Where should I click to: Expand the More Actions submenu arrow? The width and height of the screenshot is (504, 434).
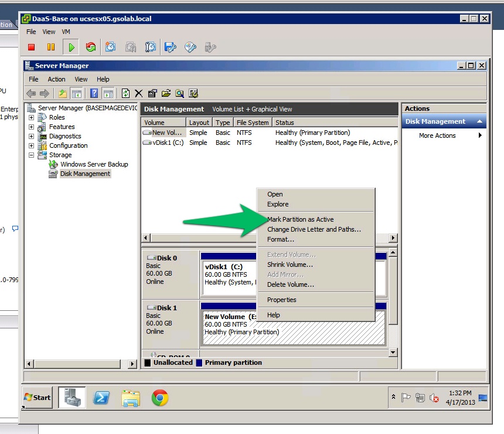pyautogui.click(x=480, y=135)
